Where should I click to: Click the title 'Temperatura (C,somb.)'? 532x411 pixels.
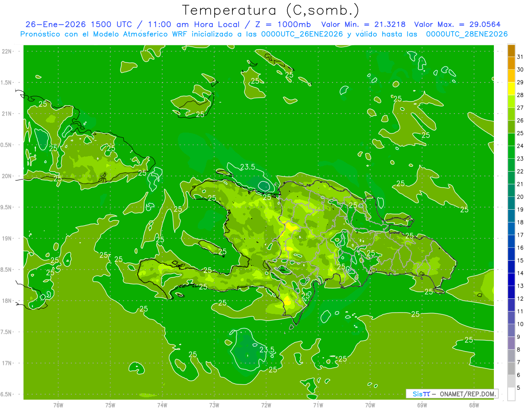(271, 10)
